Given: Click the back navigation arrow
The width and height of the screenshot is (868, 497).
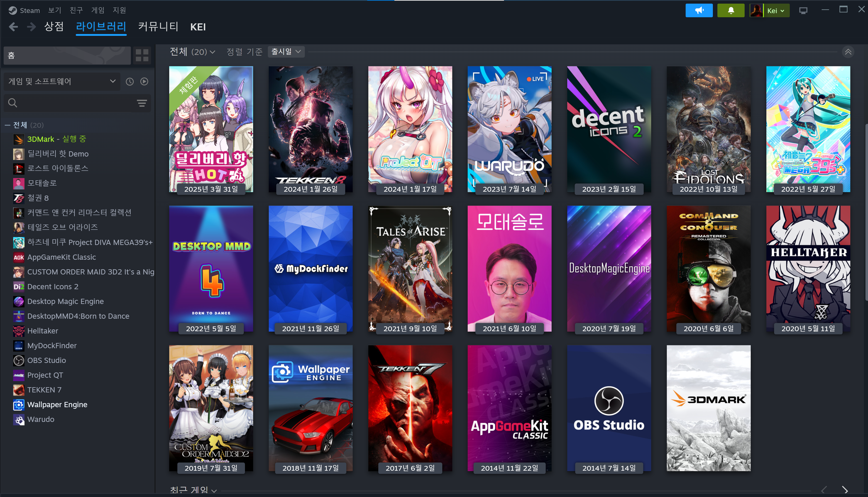Looking at the screenshot, I should (13, 27).
